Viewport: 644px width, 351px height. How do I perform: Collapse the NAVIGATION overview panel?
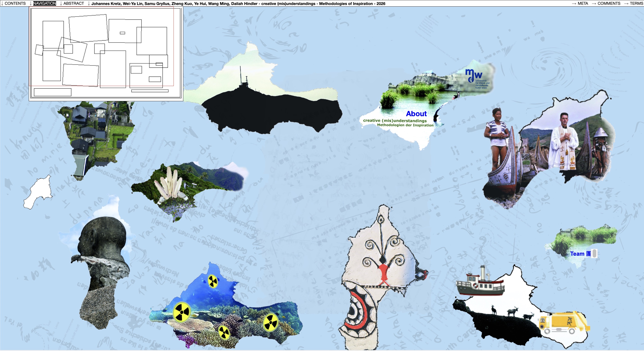point(45,3)
